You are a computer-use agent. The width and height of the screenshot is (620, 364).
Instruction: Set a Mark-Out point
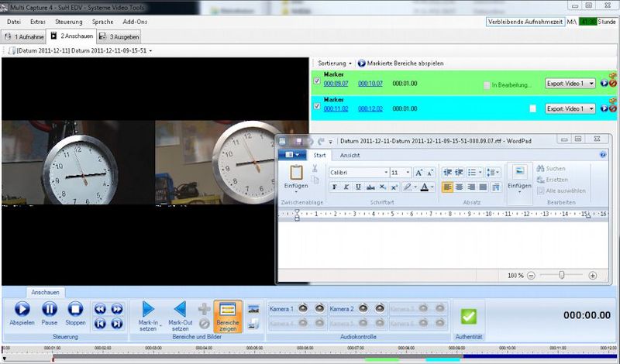point(179,309)
